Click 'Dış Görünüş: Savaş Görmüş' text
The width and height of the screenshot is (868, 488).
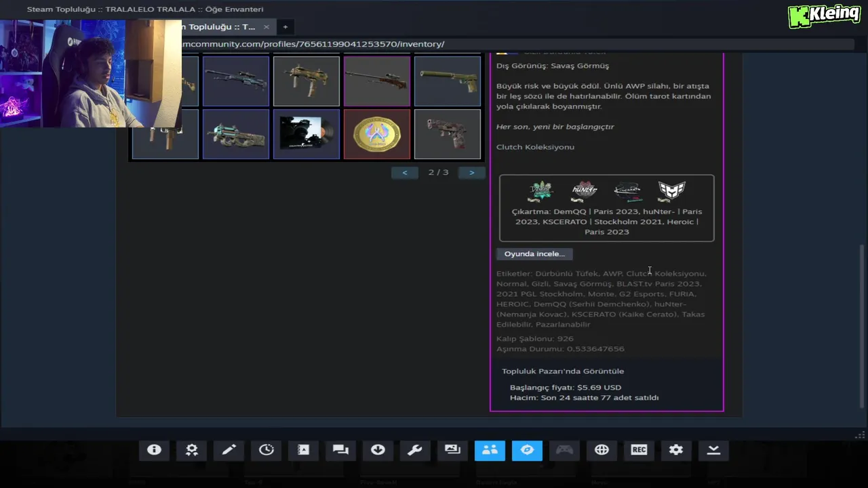tap(553, 66)
